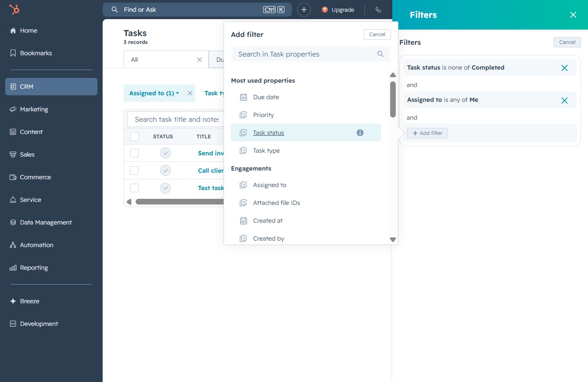Click the property list scroll up arrow
The height and width of the screenshot is (382, 588).
393,75
